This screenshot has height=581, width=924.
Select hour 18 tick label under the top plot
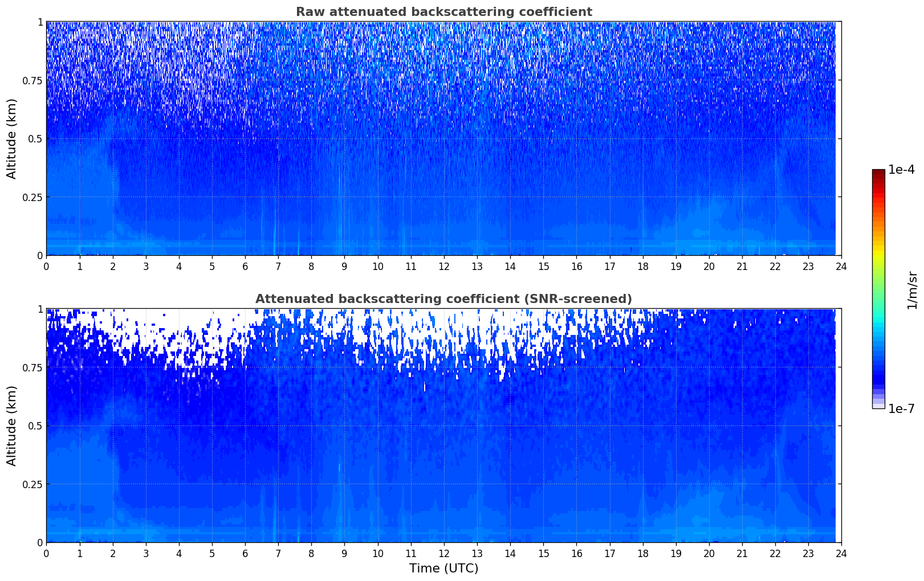click(x=643, y=266)
